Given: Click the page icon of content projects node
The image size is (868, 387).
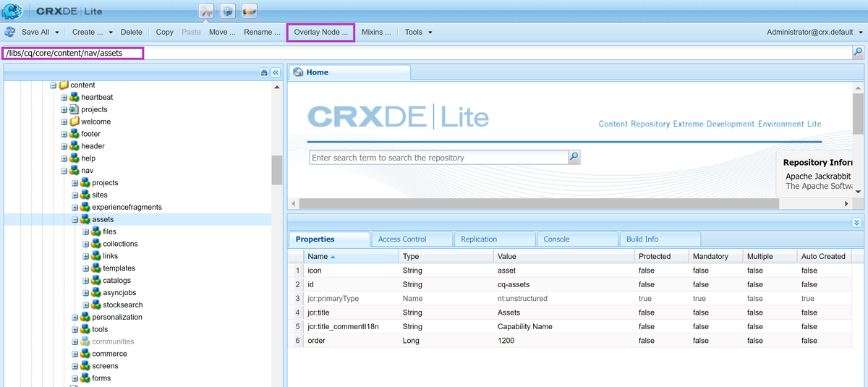Looking at the screenshot, I should point(75,109).
